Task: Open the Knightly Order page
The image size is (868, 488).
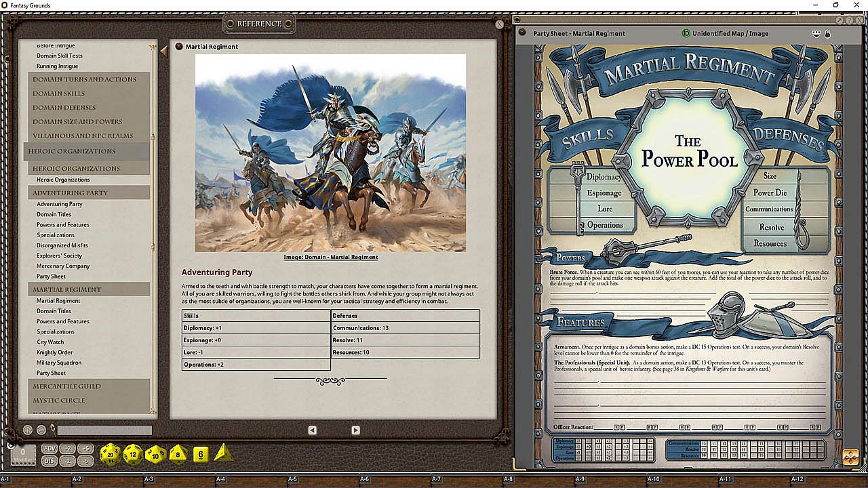Action: tap(55, 352)
